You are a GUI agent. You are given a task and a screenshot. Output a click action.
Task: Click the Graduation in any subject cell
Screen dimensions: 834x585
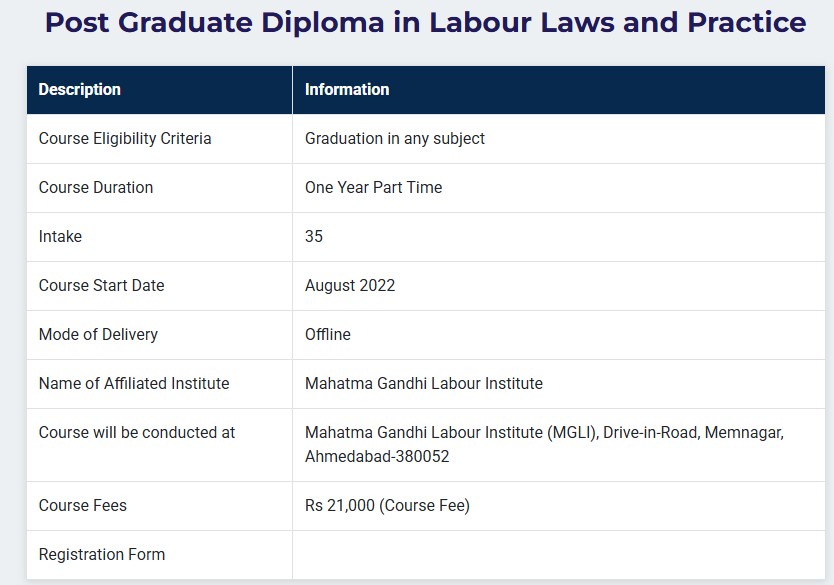pos(395,138)
